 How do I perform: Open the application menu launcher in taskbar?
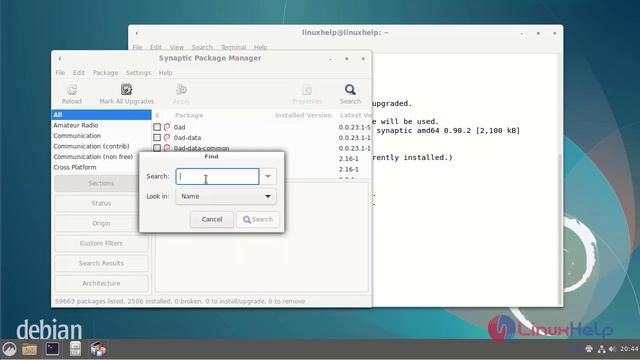point(9,349)
